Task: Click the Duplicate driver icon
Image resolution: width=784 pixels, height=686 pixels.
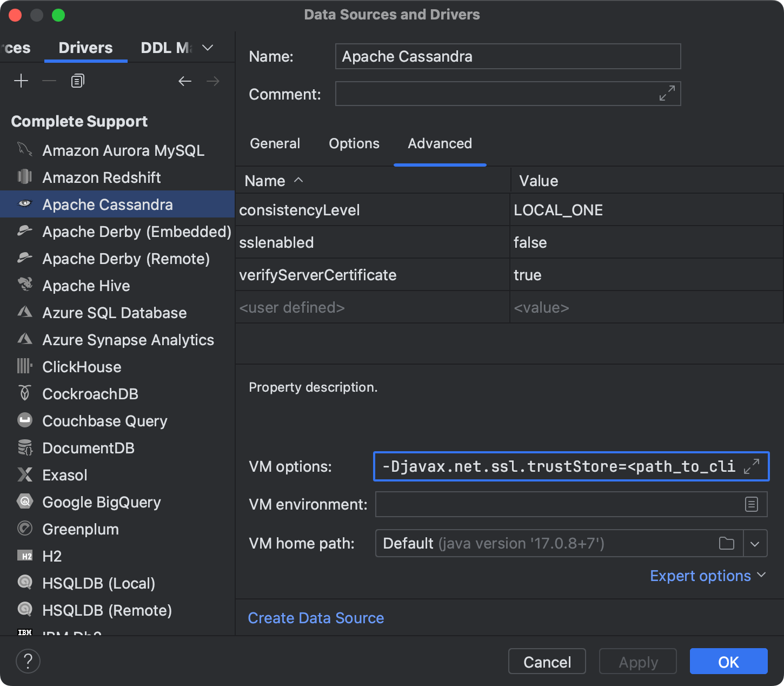Action: click(78, 81)
